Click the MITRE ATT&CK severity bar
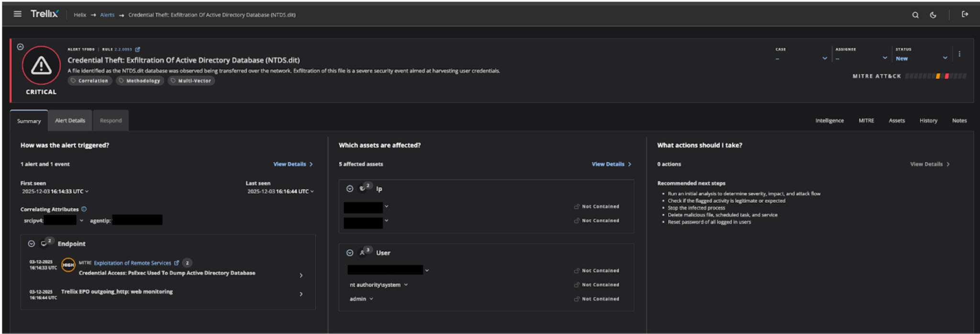Image resolution: width=980 pixels, height=334 pixels. (935, 76)
